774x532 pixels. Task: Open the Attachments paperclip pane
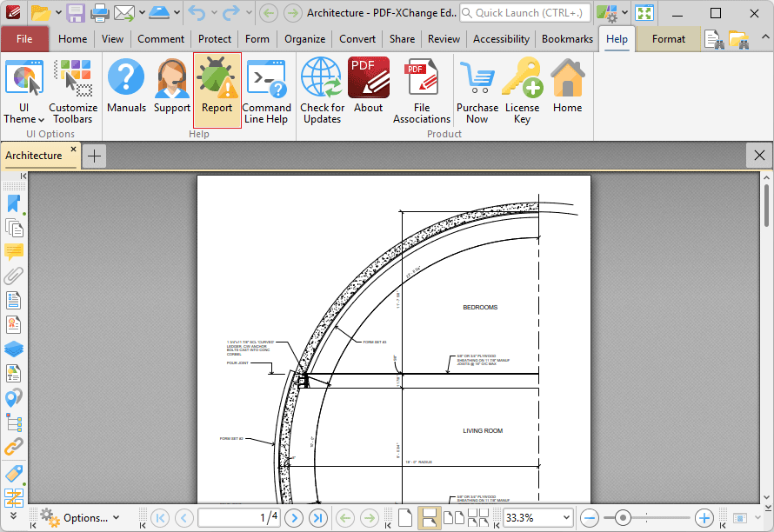click(x=14, y=276)
